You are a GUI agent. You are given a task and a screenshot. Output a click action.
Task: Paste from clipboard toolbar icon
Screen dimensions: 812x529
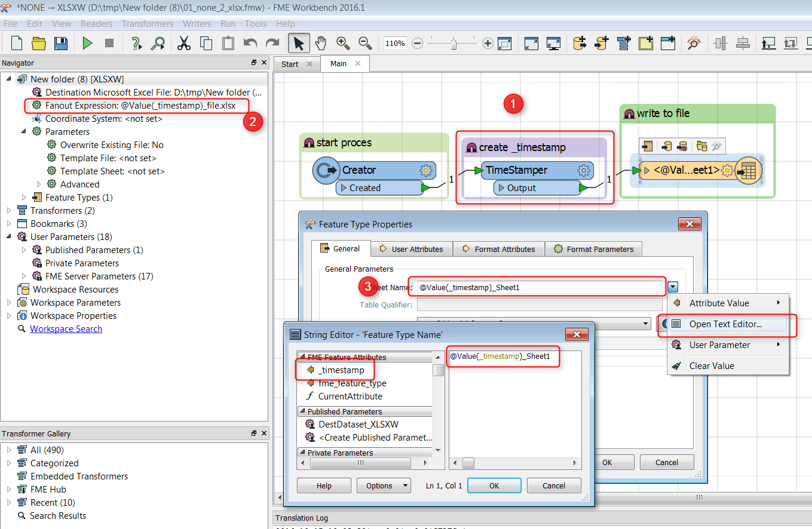pyautogui.click(x=228, y=44)
